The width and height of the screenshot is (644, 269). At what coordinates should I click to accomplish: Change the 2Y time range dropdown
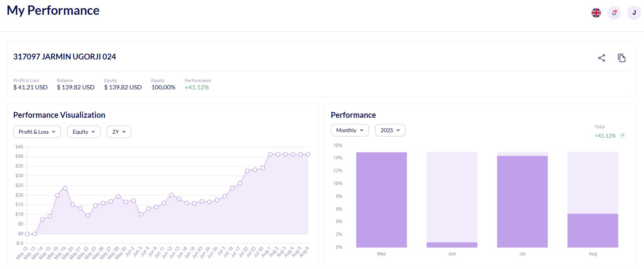(119, 132)
